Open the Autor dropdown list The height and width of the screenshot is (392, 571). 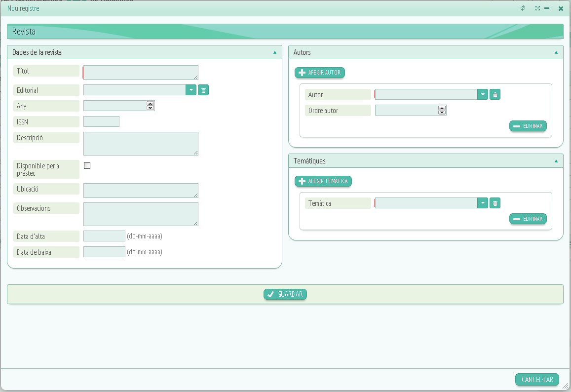coord(483,94)
